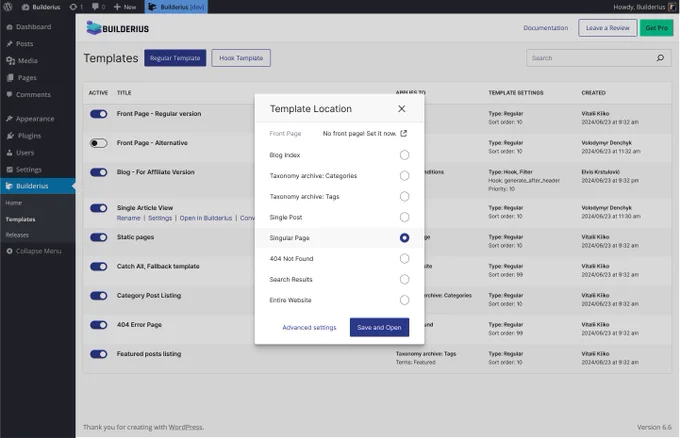
Task: Select the 404 Not Found radio
Action: pos(404,259)
